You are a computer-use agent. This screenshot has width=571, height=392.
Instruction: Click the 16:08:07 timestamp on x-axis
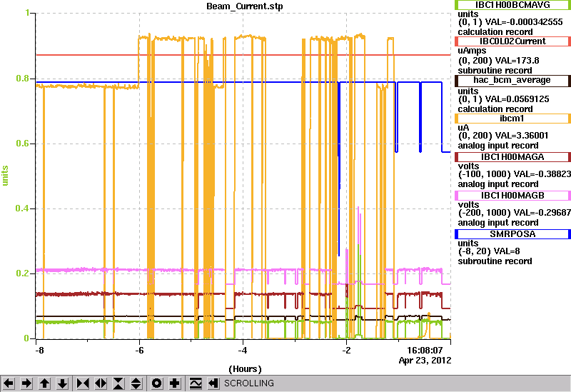coord(425,351)
